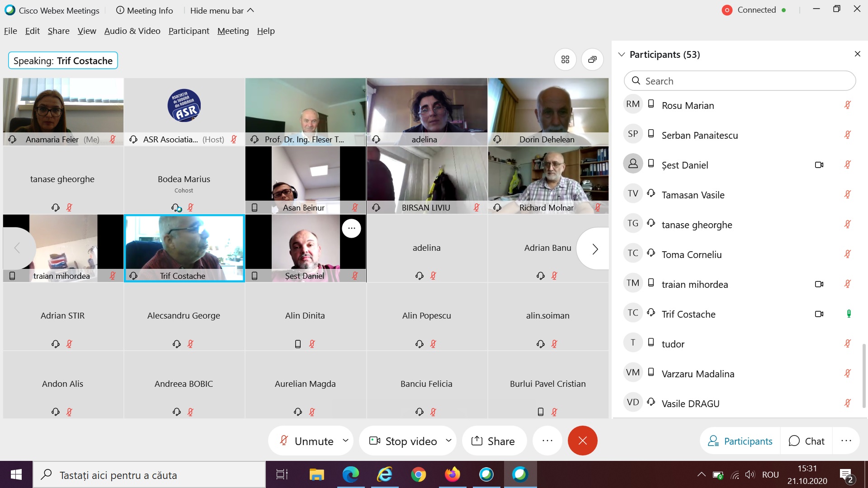Open the Audio & Video menu
The image size is (868, 488).
click(132, 31)
